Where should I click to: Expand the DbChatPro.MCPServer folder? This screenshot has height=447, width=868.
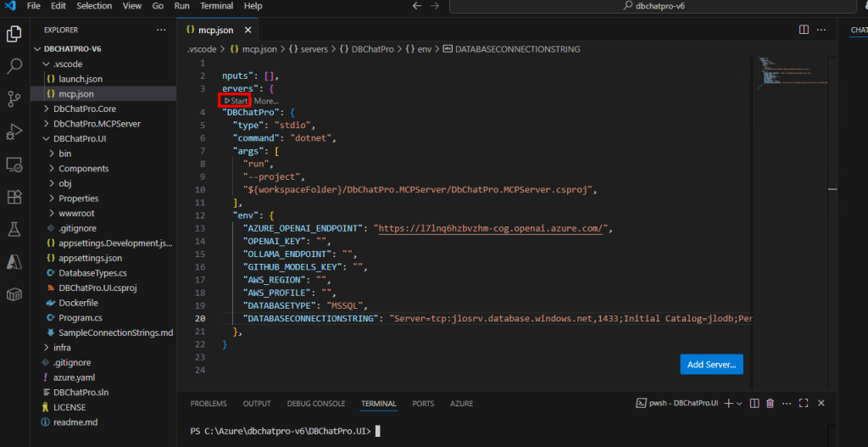103,124
